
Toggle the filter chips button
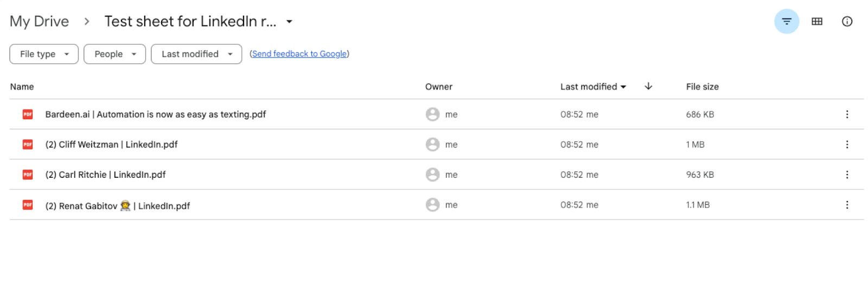point(786,22)
